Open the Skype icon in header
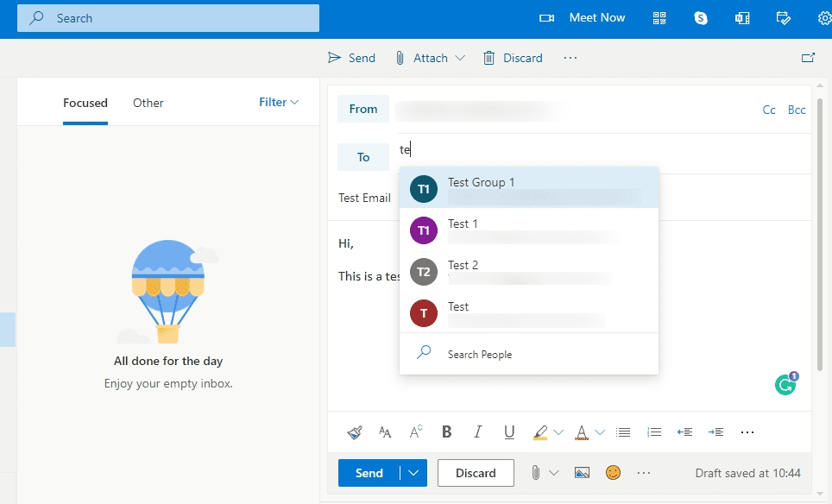 701,18
